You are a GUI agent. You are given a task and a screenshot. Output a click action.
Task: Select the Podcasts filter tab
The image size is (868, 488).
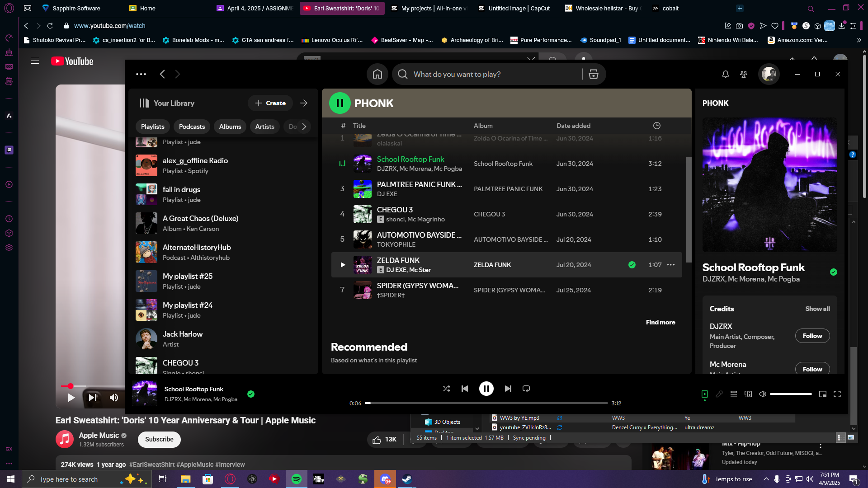pyautogui.click(x=192, y=127)
